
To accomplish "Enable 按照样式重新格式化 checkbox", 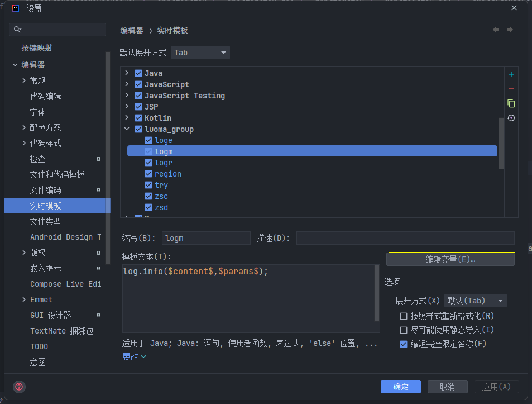I will click(x=404, y=316).
